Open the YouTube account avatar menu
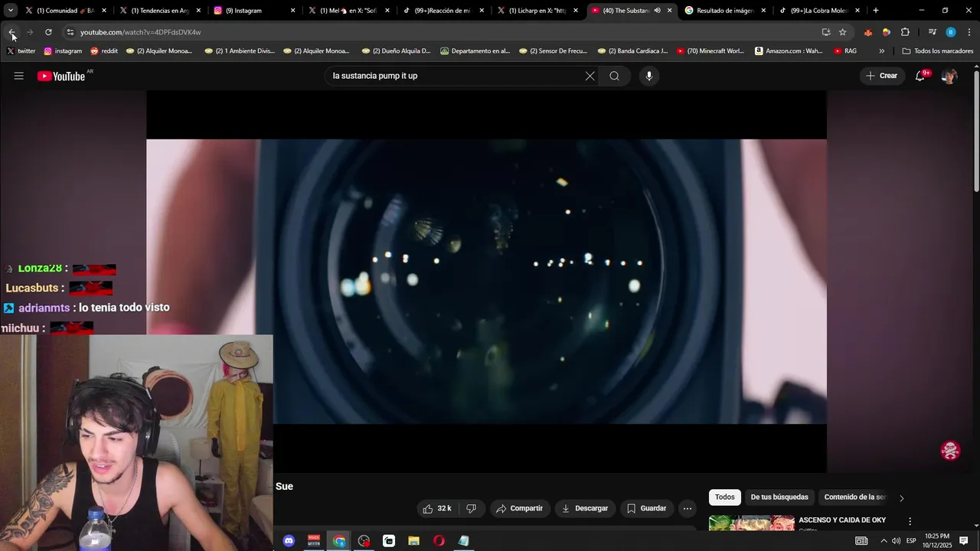The width and height of the screenshot is (980, 551). pos(949,76)
